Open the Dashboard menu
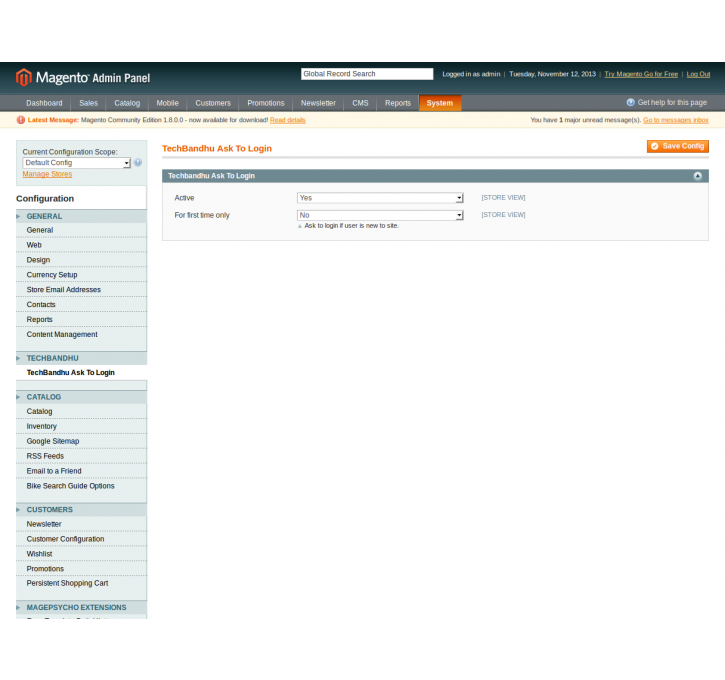Image resolution: width=725 pixels, height=680 pixels. tap(44, 103)
